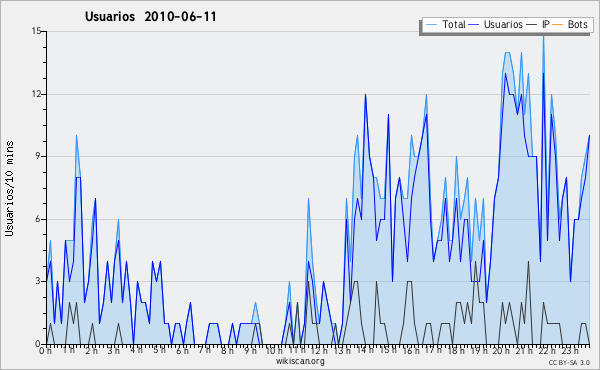Click the x-axis label '23 h'
Screen dimensions: 600x370
pyautogui.click(x=569, y=350)
